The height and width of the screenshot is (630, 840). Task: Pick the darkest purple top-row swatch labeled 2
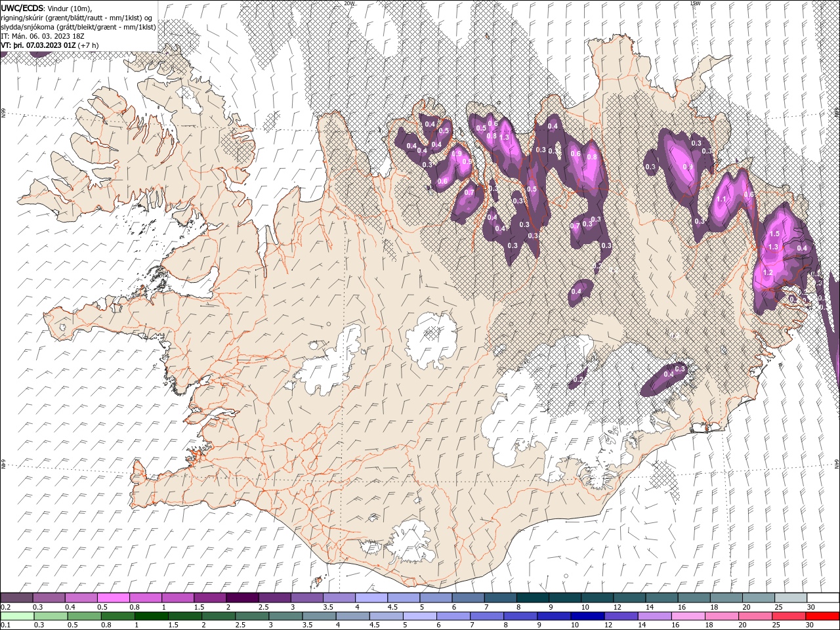(x=242, y=598)
